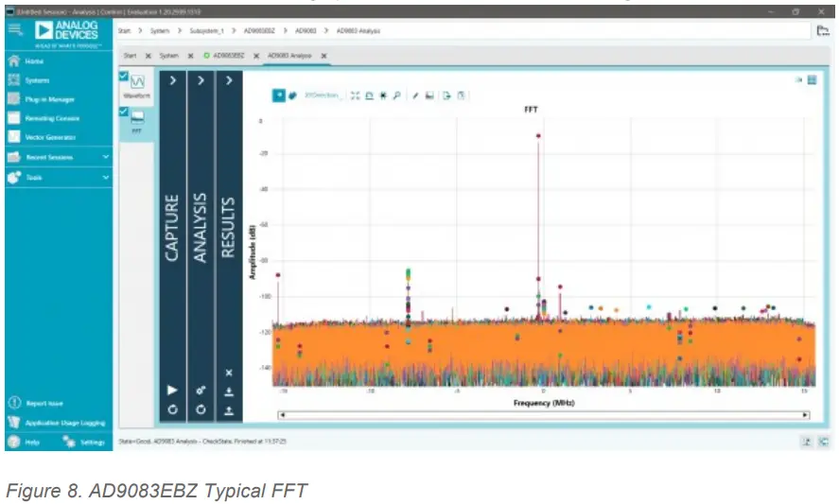Click the System breadcrumb
Viewport: 839px width, 504px height.
[x=160, y=31]
